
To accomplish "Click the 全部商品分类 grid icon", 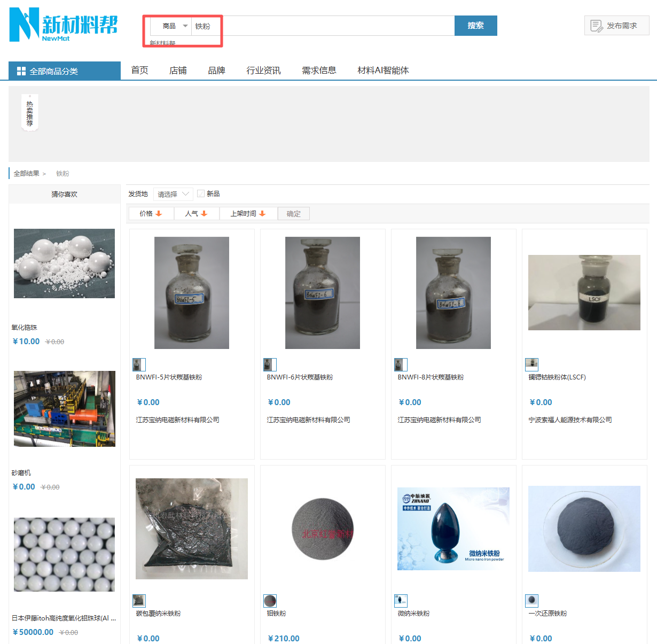I will [x=21, y=71].
